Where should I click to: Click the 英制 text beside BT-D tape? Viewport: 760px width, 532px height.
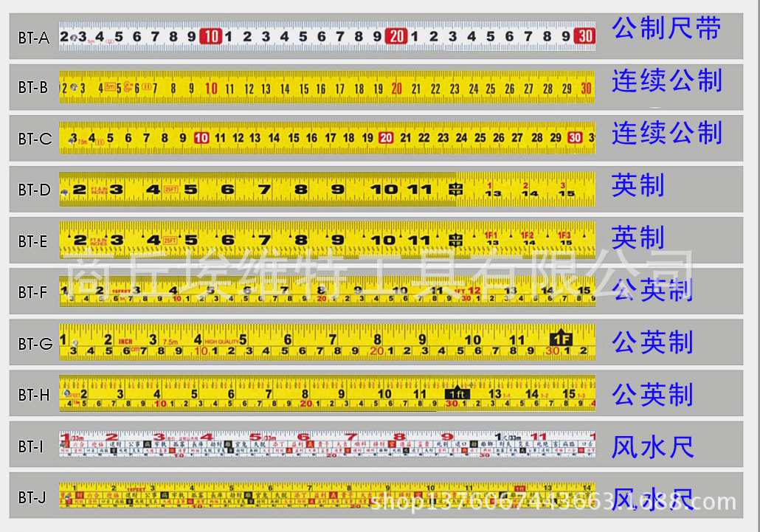638,185
